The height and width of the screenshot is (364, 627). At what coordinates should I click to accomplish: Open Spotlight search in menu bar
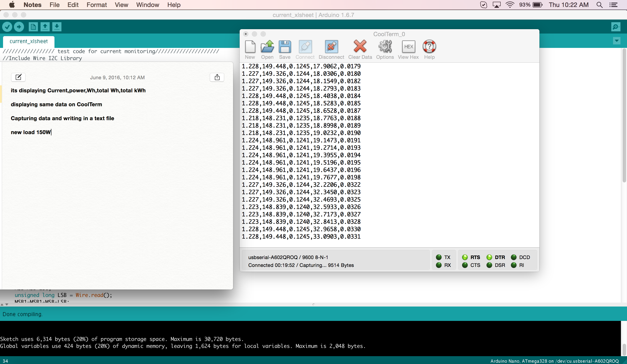(x=600, y=5)
